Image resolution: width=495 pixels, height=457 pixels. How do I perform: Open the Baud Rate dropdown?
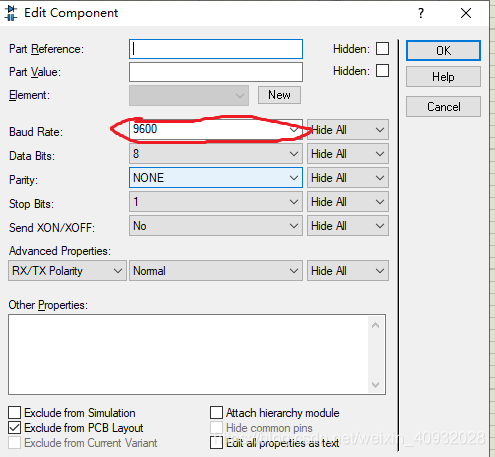(x=216, y=130)
